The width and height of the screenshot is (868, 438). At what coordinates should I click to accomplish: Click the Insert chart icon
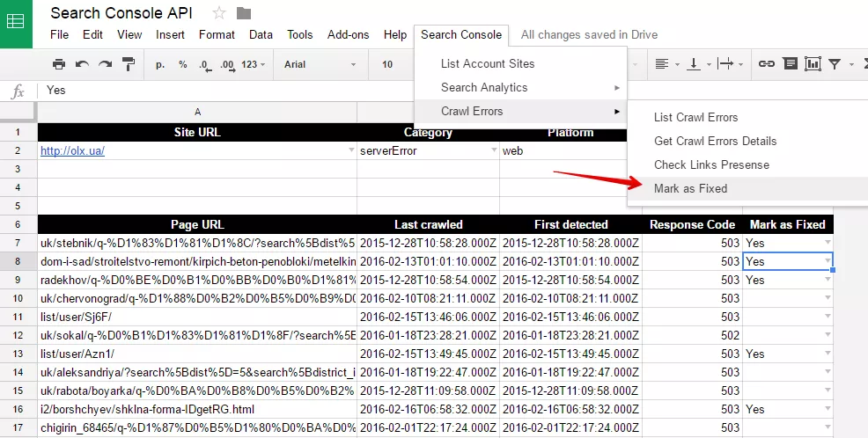[x=813, y=64]
